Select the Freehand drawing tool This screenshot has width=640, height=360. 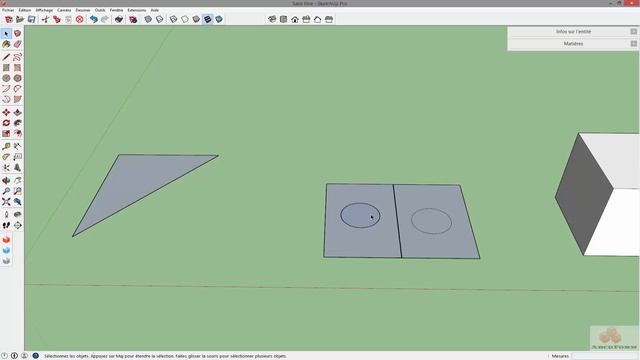17,57
